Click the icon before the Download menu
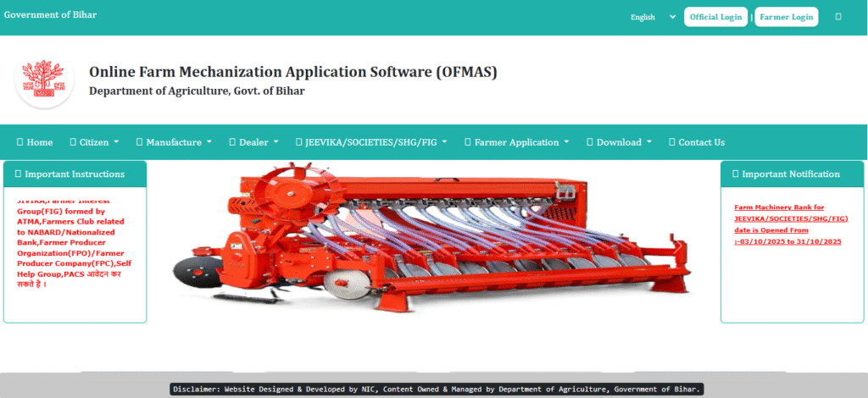This screenshot has height=398, width=868. click(590, 142)
